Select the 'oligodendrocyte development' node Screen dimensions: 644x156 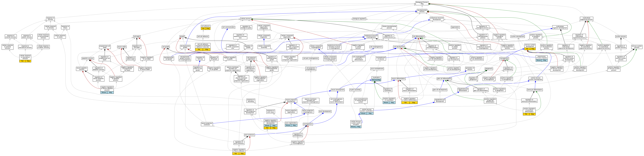pos(440,101)
